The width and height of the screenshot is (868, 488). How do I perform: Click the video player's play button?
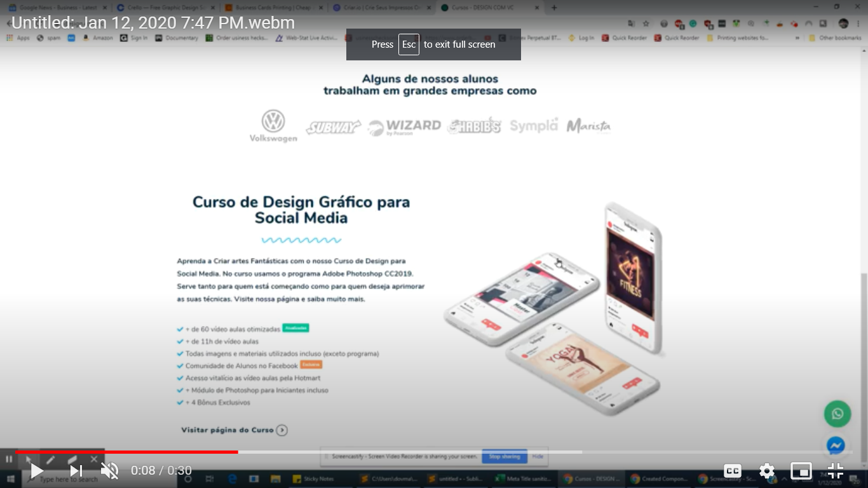click(37, 471)
